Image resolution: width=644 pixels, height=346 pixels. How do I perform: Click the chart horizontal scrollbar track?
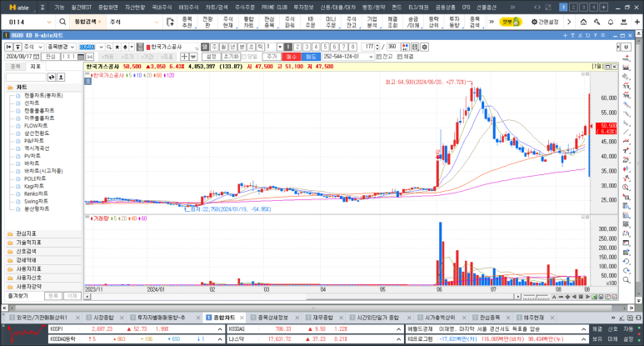tap(302, 297)
